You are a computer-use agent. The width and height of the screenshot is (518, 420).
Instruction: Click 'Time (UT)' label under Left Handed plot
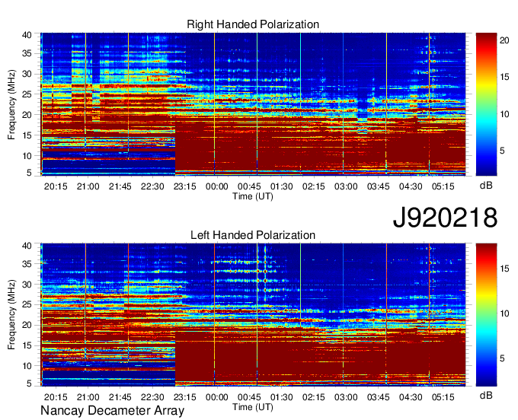253,407
